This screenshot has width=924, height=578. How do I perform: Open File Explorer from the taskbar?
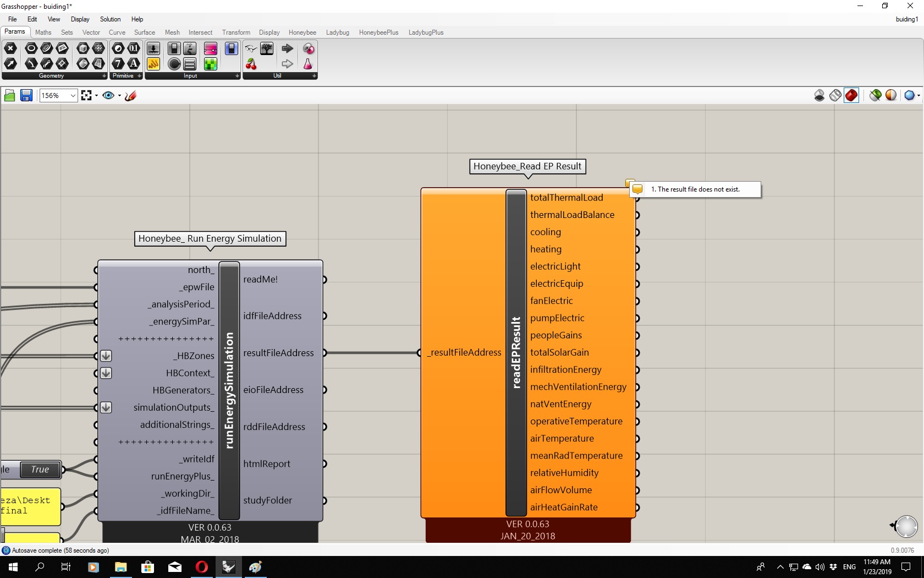[120, 567]
